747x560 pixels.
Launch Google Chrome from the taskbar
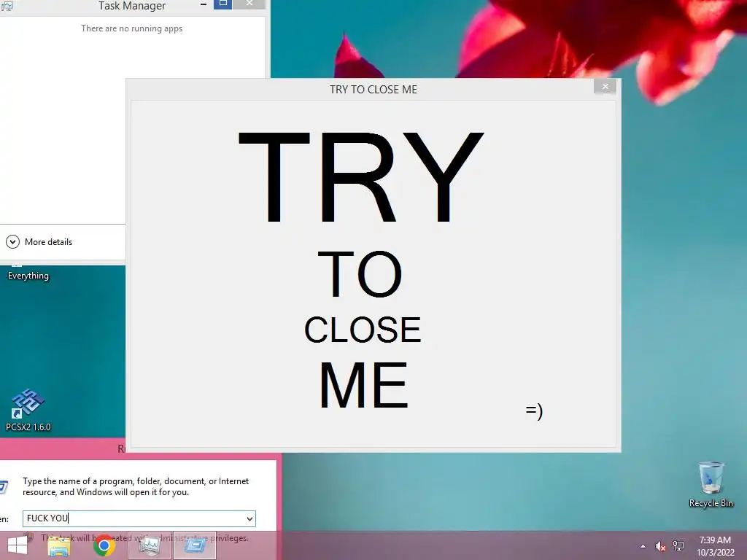[104, 545]
